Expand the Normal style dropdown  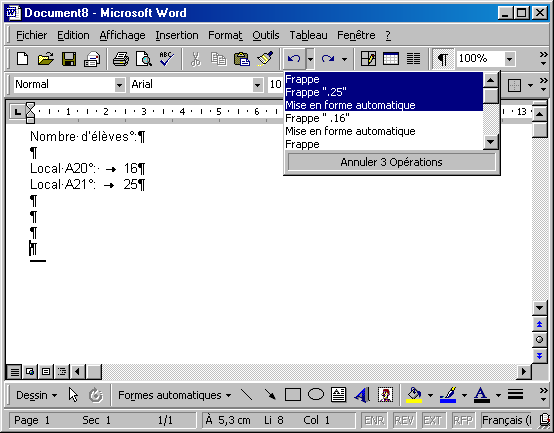tap(119, 85)
